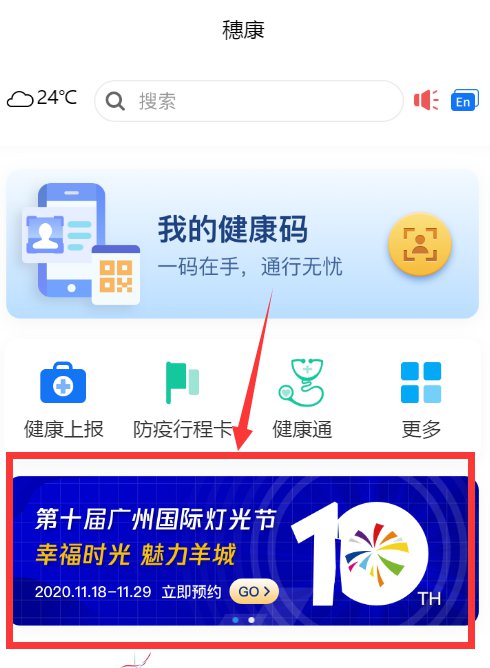Click the cloud weather icon
Screen dimensions: 490x668
click(20, 99)
